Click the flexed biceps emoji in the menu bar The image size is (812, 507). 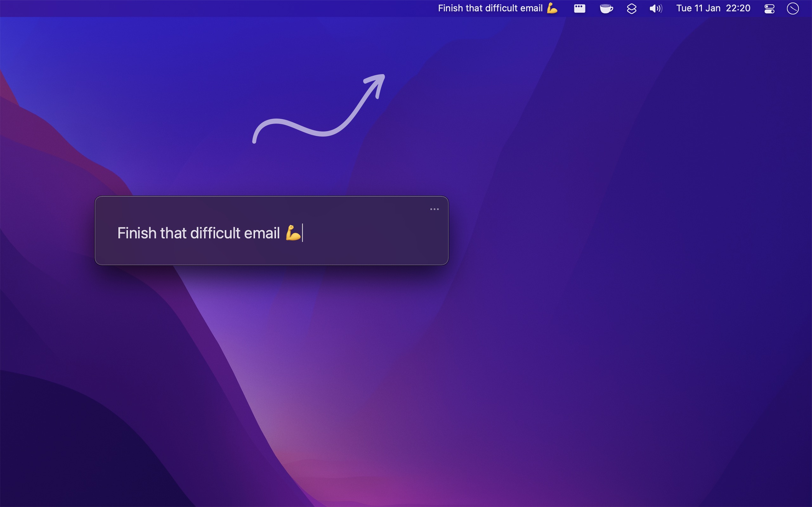[552, 8]
